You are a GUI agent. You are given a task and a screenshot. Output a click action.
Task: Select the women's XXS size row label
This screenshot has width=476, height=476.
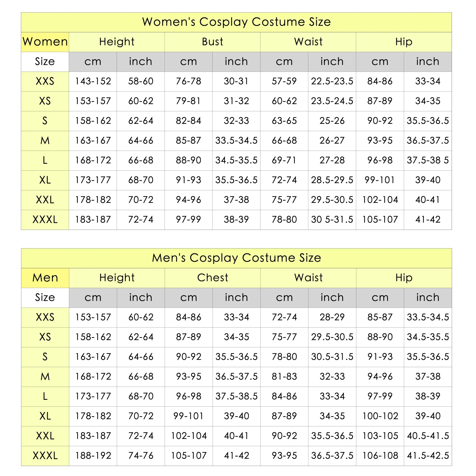(x=45, y=81)
